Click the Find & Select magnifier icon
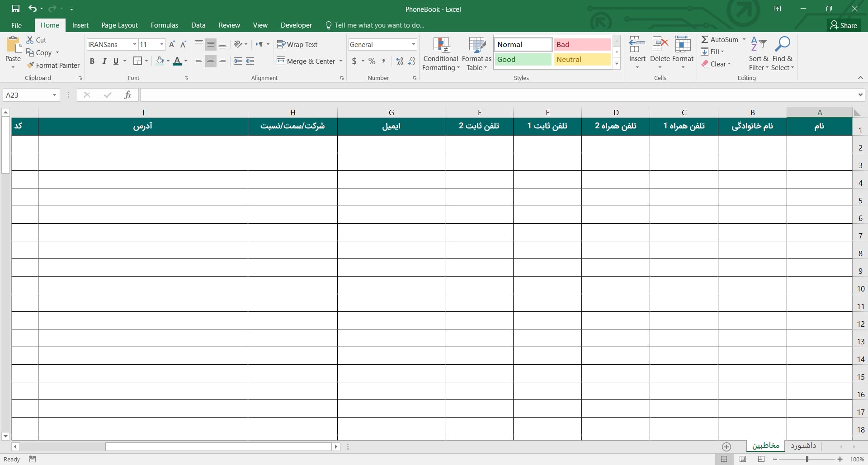 tap(782, 44)
